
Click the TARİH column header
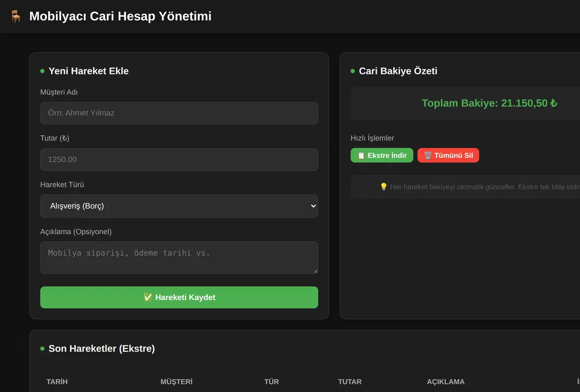click(57, 382)
